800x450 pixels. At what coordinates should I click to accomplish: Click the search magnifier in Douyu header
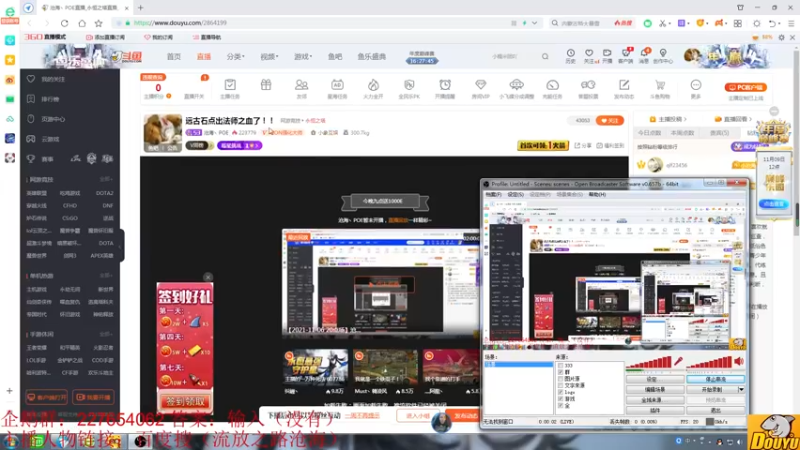[545, 57]
